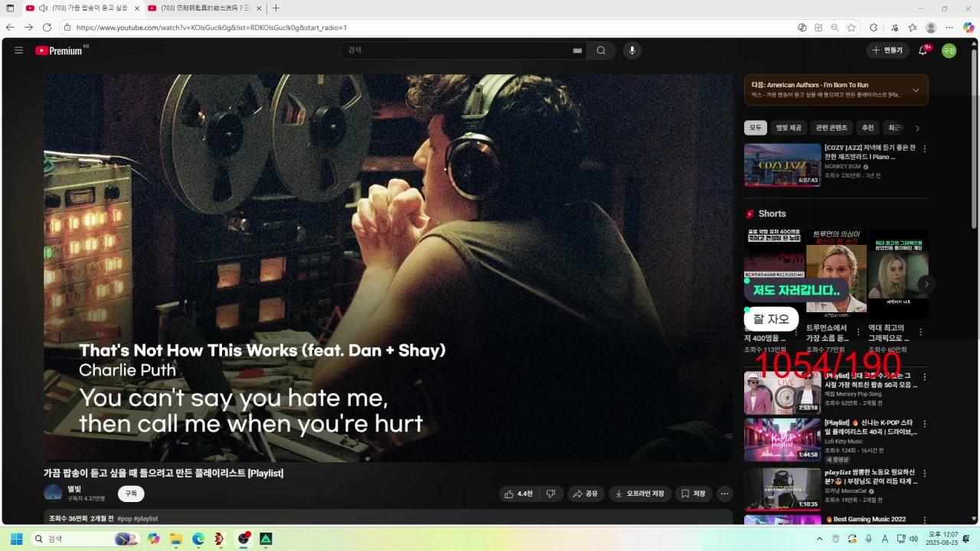980x551 pixels.
Task: Click the video player area
Action: click(x=388, y=268)
